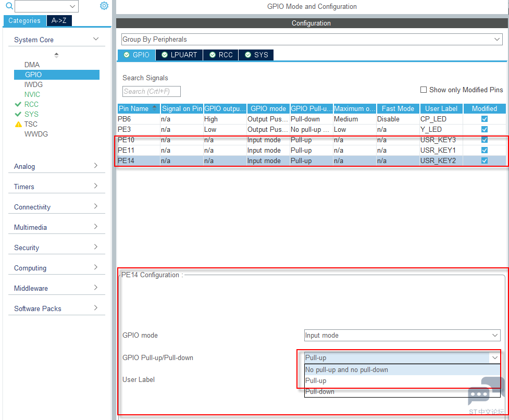Toggle the Modified checkbox for PB6
Image resolution: width=509 pixels, height=420 pixels.
click(x=485, y=119)
